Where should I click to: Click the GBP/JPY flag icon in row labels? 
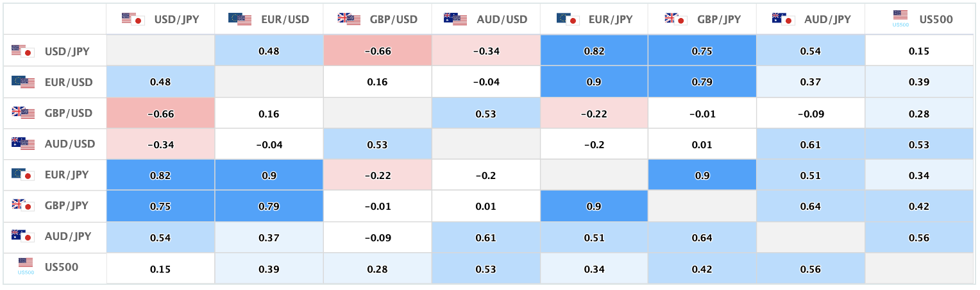23,205
